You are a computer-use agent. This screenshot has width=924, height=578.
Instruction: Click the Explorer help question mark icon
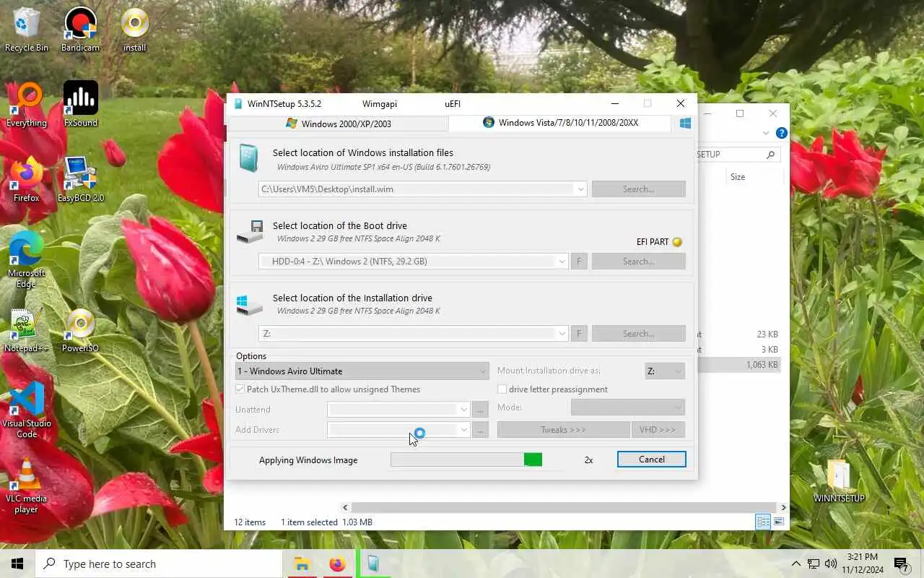click(x=781, y=133)
